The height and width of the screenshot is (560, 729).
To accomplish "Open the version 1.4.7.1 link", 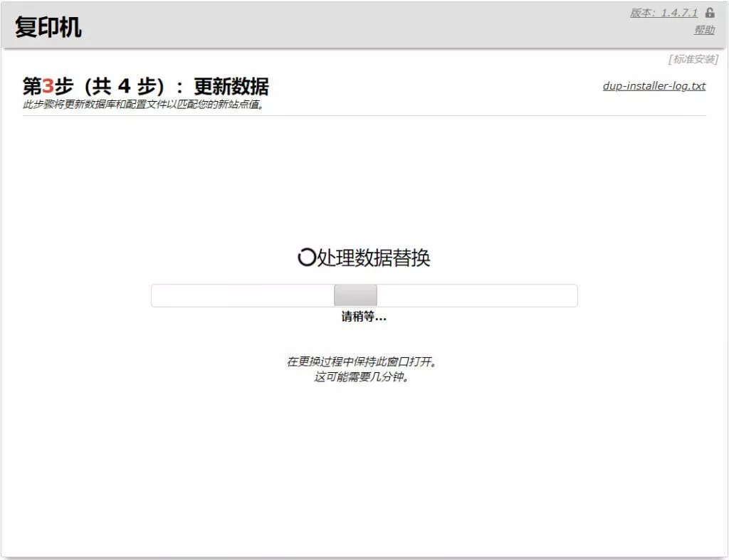I will point(664,13).
